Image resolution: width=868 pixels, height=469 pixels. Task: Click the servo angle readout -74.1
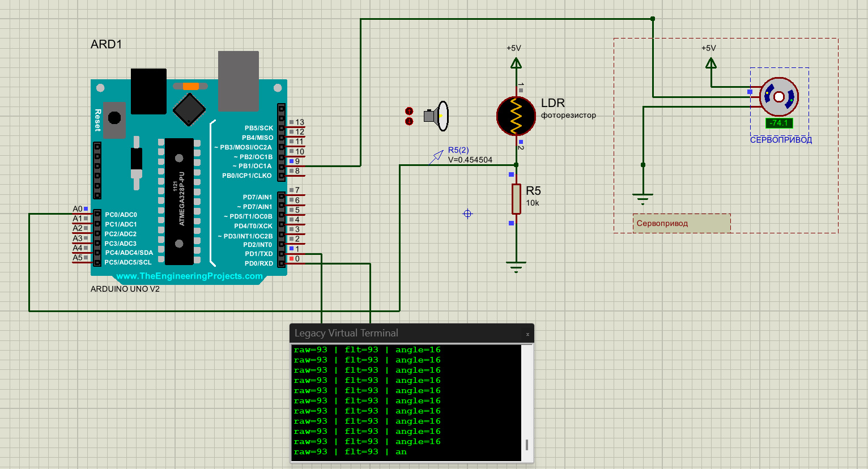click(779, 123)
